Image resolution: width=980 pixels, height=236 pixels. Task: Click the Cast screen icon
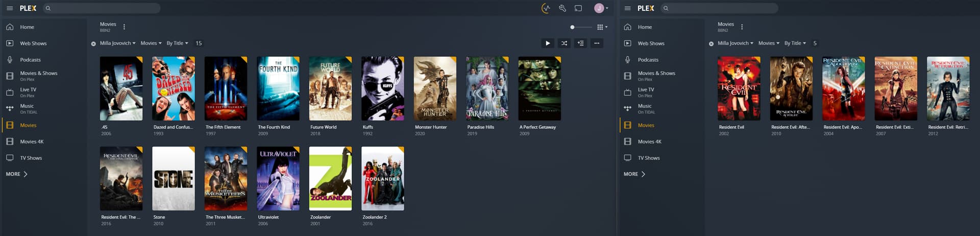[x=578, y=8]
